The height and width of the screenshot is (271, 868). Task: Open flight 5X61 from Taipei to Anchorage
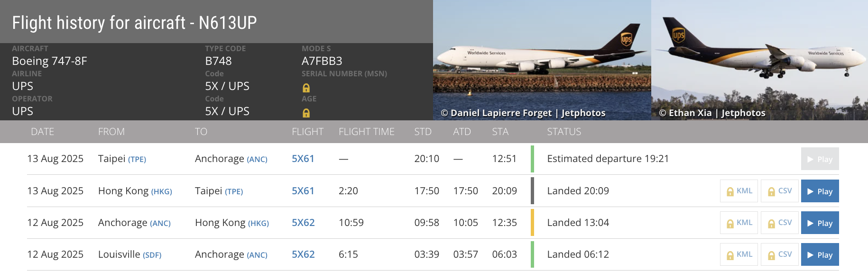[x=303, y=159]
